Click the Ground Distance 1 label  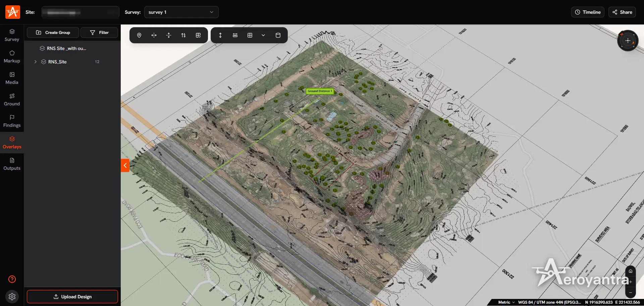pyautogui.click(x=320, y=91)
